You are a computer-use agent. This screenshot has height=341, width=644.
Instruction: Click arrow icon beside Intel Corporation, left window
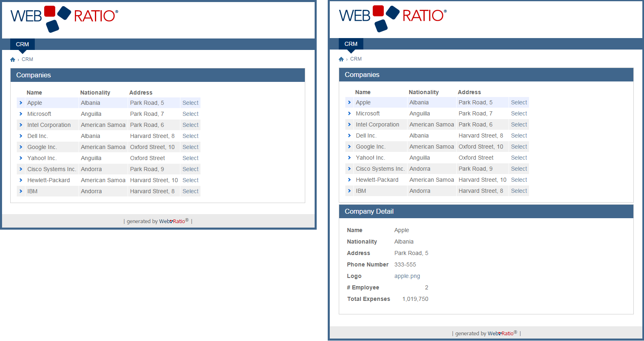point(21,125)
